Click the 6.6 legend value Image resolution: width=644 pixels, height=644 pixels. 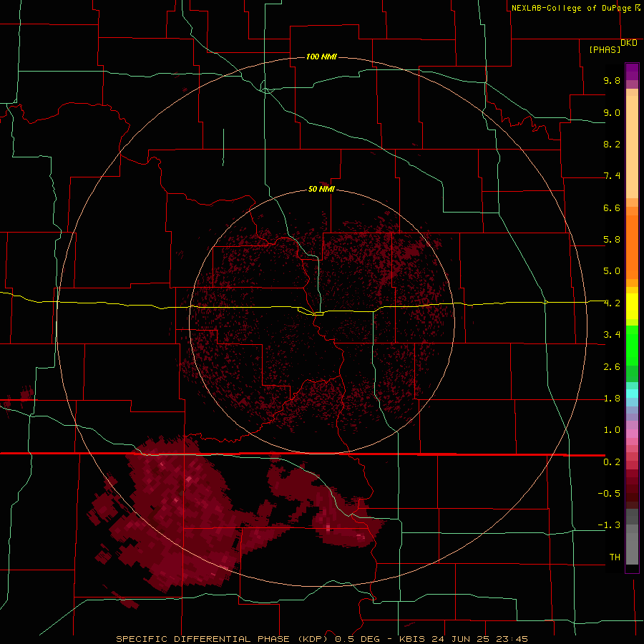pos(612,208)
